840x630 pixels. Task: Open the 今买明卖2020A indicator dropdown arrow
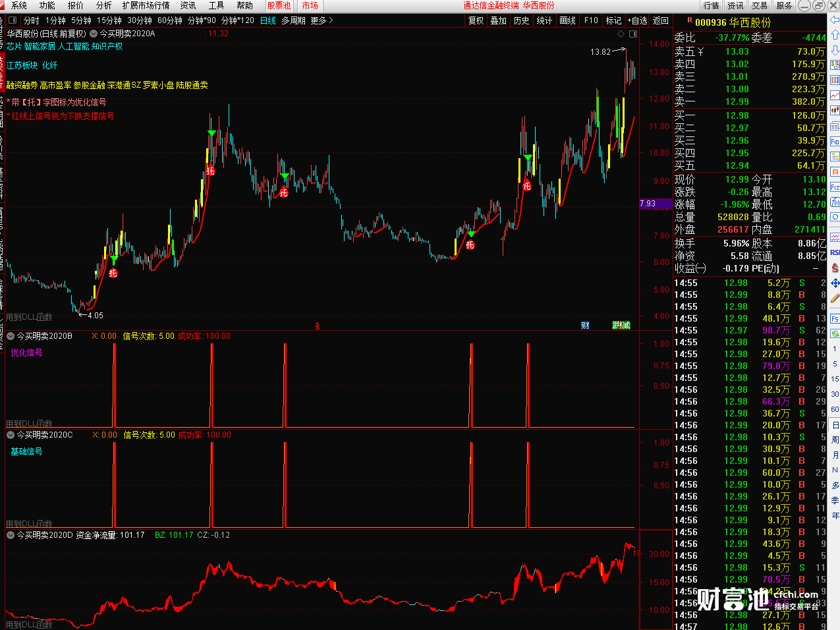[x=94, y=34]
